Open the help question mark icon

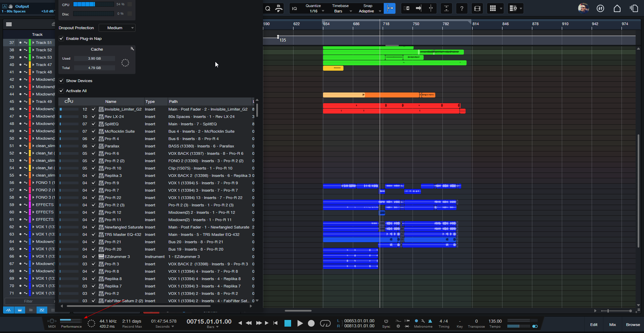coord(462,8)
